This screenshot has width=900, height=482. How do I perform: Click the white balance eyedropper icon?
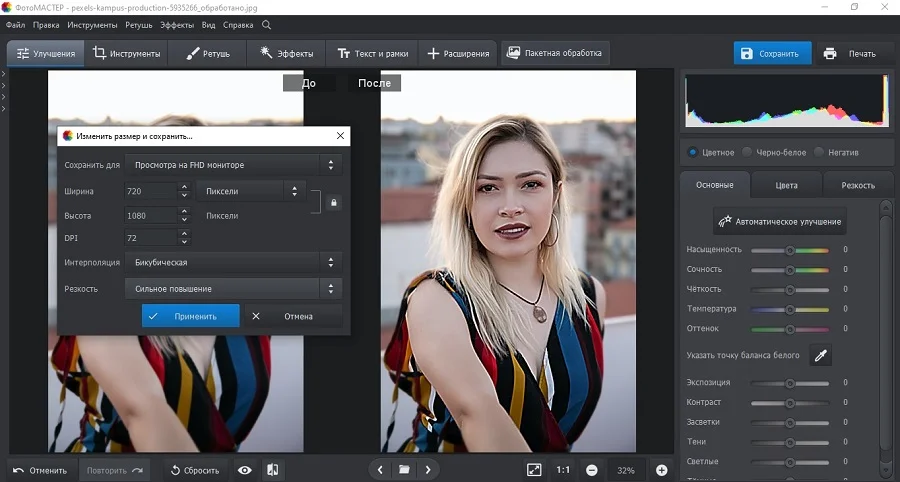[x=820, y=355]
